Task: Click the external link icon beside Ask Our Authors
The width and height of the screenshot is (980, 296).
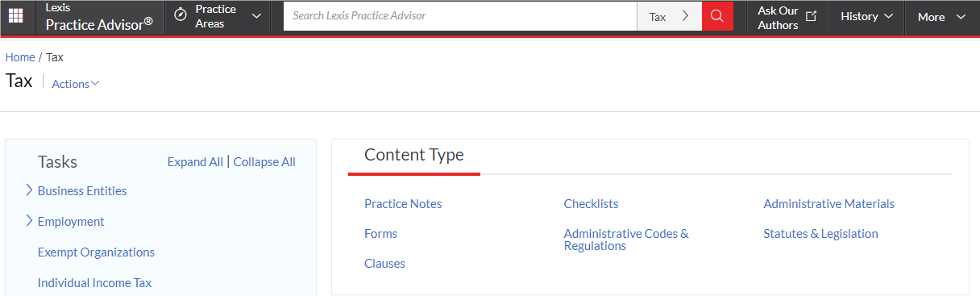Action: [812, 16]
